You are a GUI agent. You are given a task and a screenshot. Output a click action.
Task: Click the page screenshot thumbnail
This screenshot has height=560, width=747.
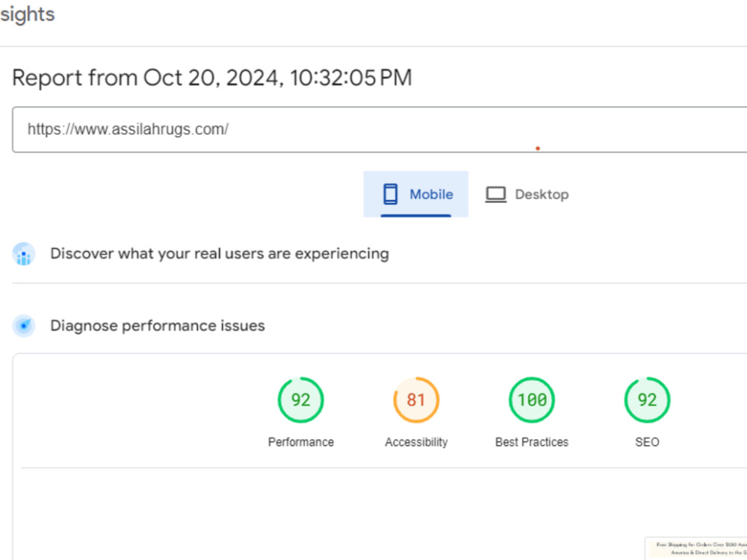tap(696, 549)
